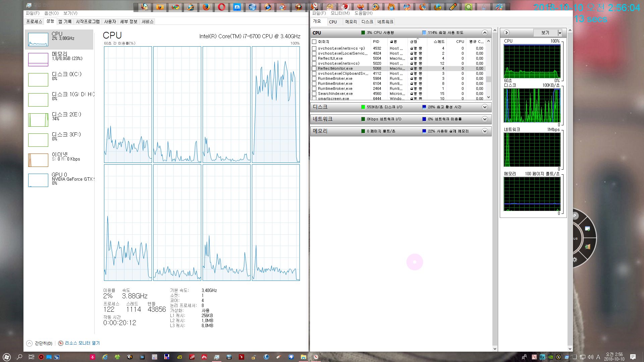
Task: Launch Chrome from the top launcher bar
Action: tap(175, 7)
